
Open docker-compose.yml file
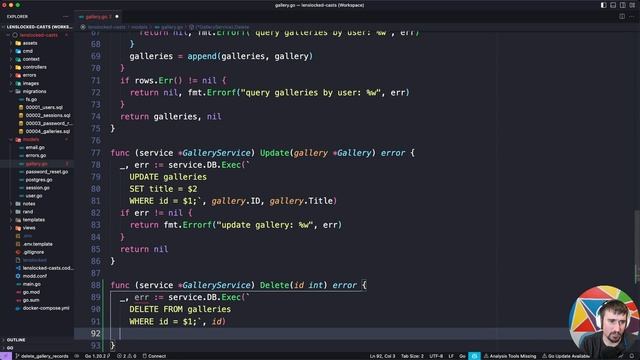click(x=46, y=308)
